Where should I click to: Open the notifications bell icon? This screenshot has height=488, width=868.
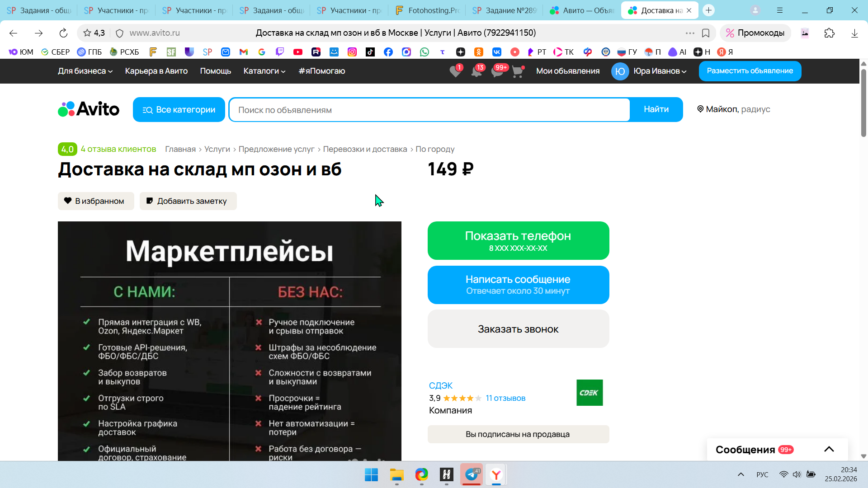(476, 71)
